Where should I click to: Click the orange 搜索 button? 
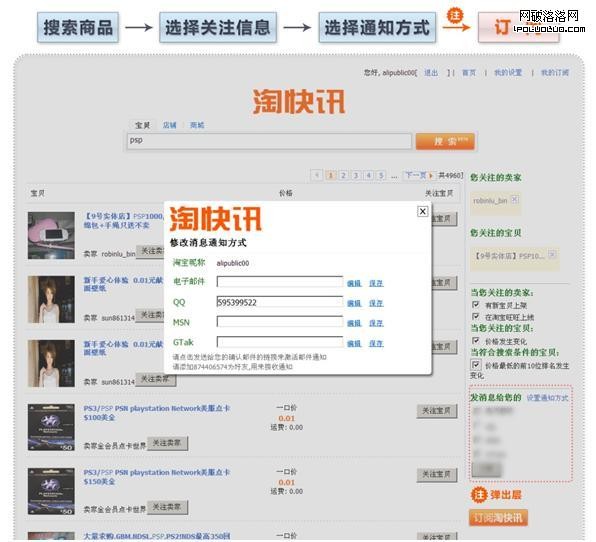(x=445, y=141)
